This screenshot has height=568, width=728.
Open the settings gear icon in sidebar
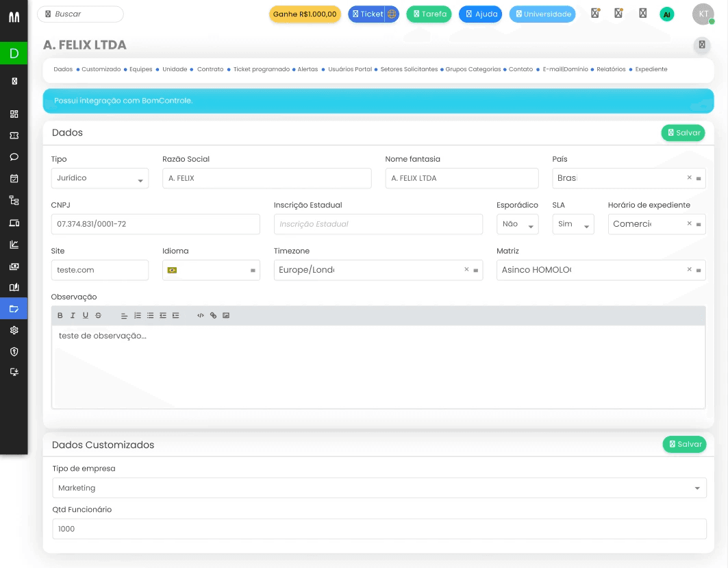point(14,330)
